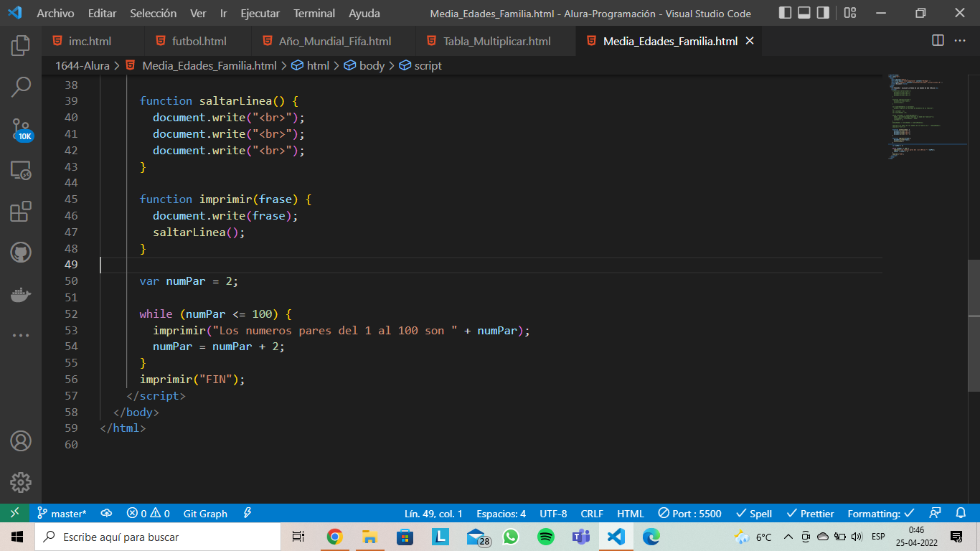Viewport: 980px width, 551px height.
Task: Toggle secondary side bar layout button
Action: [x=823, y=13]
